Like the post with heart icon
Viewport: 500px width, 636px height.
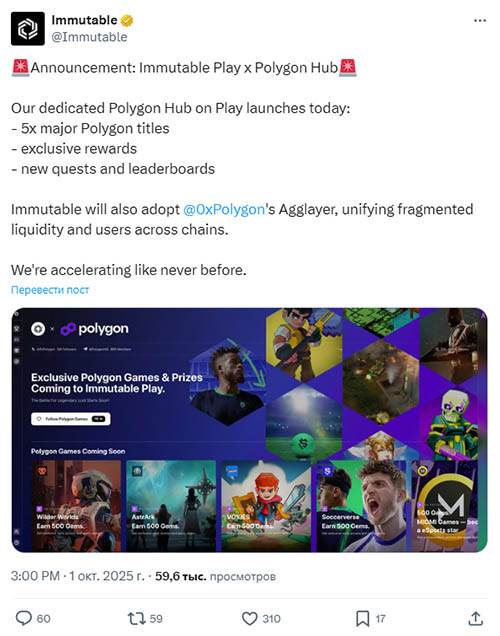[249, 619]
